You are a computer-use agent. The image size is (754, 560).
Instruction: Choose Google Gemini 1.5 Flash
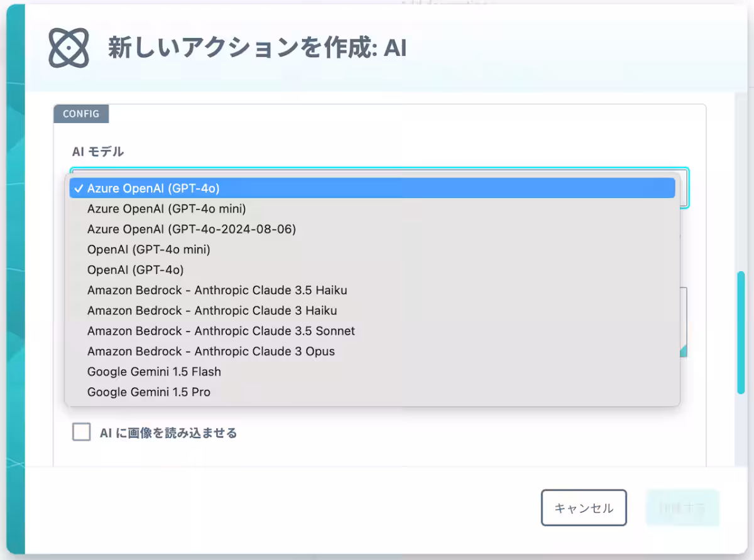154,372
